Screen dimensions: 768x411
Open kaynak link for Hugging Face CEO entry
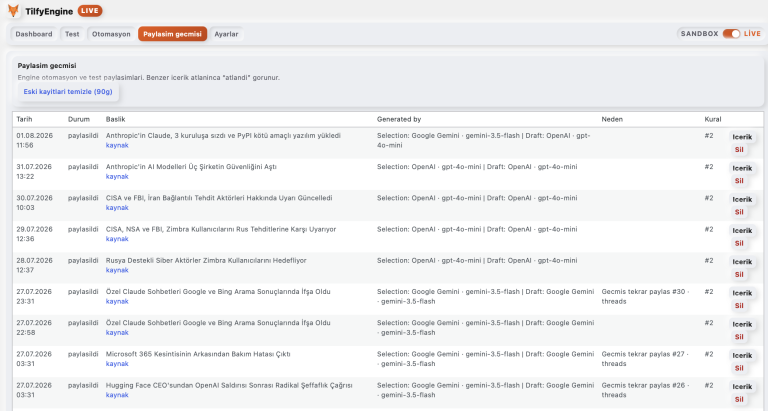[117, 395]
